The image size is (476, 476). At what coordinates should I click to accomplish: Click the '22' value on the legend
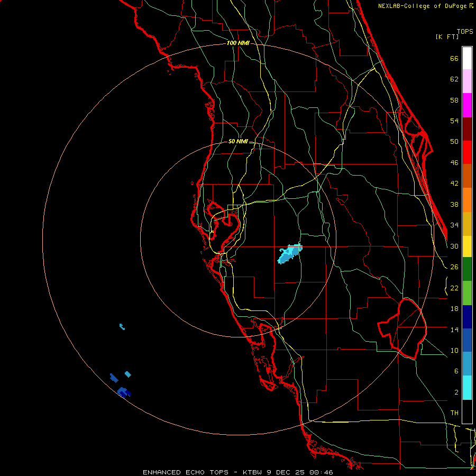pyautogui.click(x=454, y=288)
